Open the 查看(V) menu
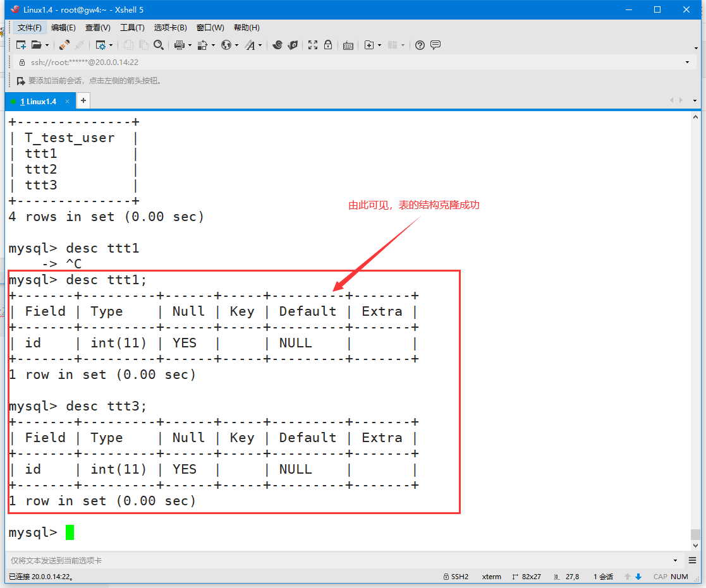The height and width of the screenshot is (588, 706). pyautogui.click(x=98, y=28)
